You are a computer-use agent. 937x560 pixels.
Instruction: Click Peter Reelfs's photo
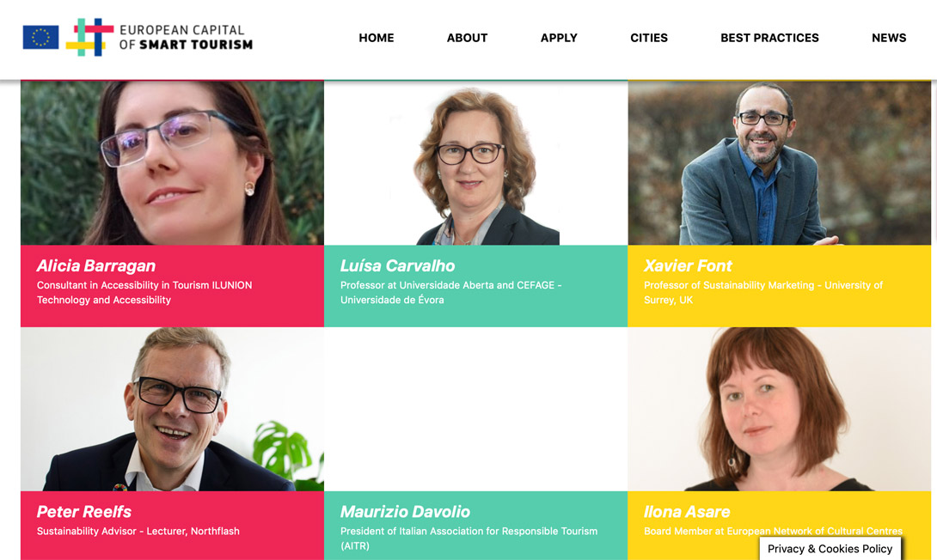tap(172, 409)
